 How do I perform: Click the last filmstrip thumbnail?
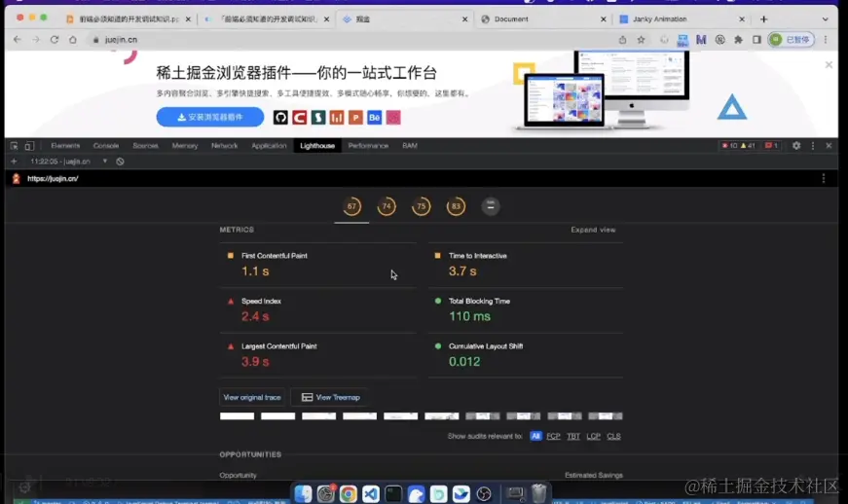pos(606,416)
